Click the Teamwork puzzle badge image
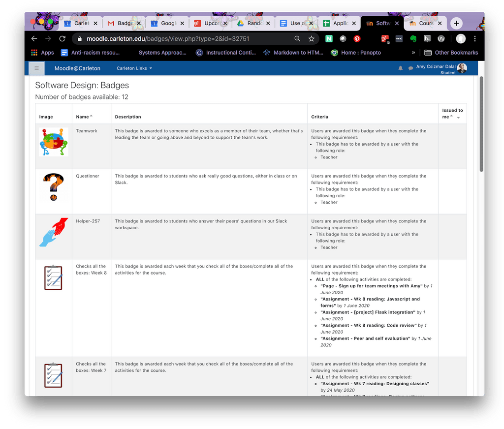 [54, 142]
